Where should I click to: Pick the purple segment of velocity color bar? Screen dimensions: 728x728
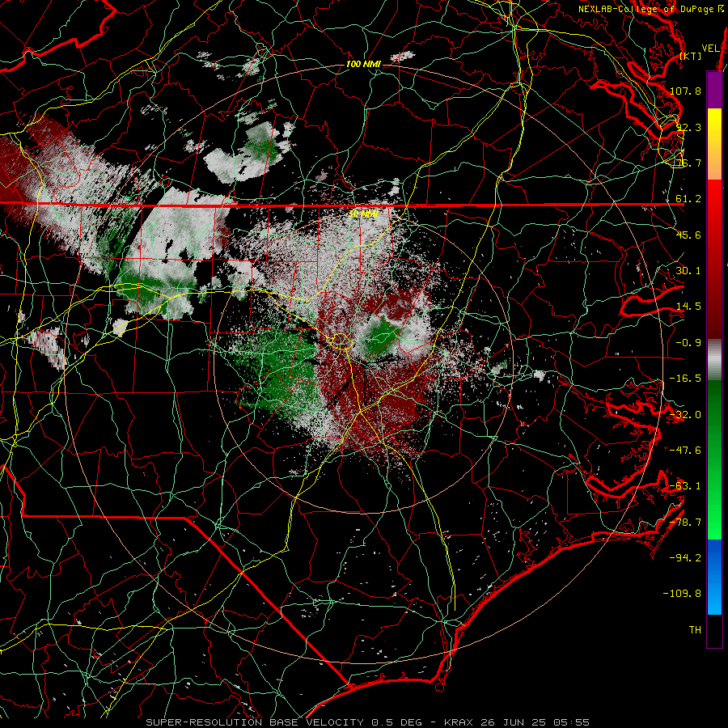click(714, 90)
